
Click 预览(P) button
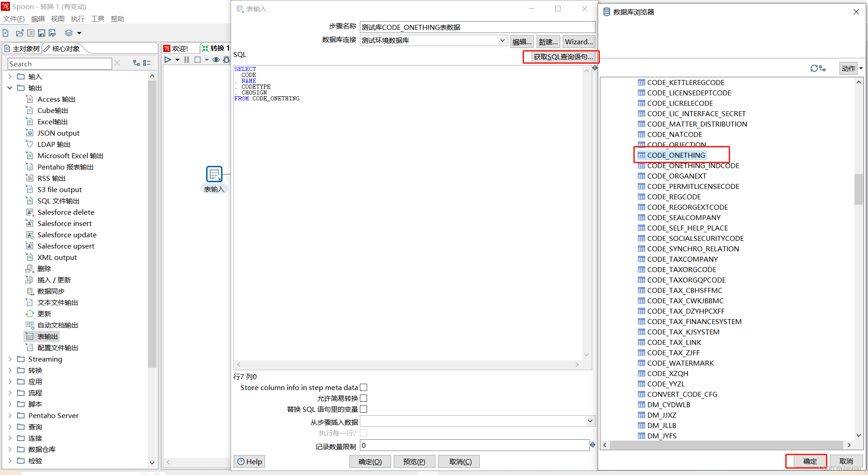coord(414,461)
